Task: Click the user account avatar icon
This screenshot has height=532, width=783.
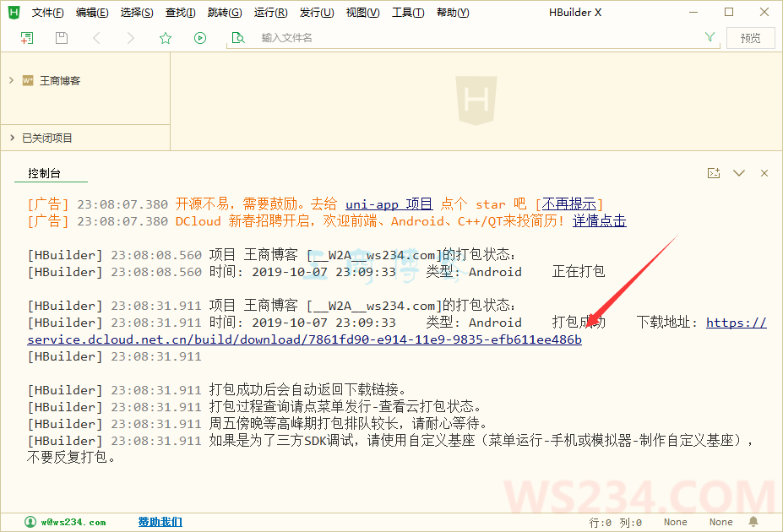Action: tap(30, 522)
